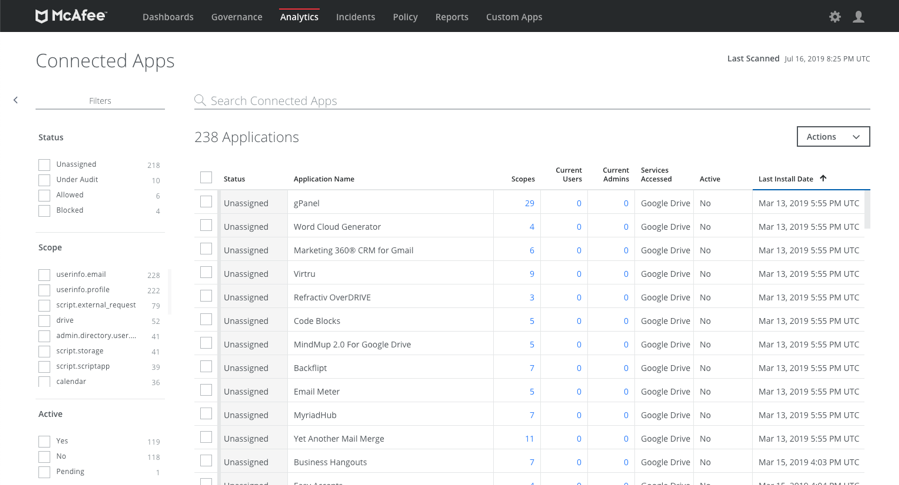899x485 pixels.
Task: Open gPanel's 29 scopes link
Action: coord(529,203)
